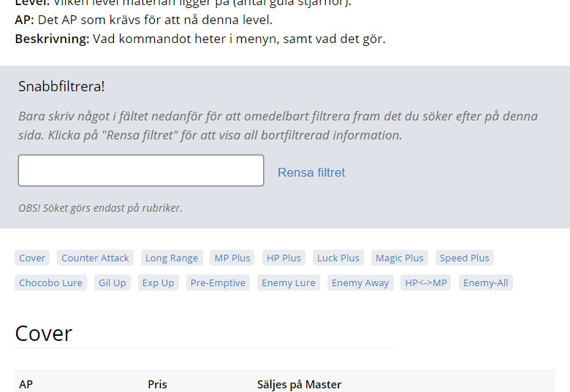The width and height of the screenshot is (570, 392).
Task: Open the Long Range tag link
Action: point(172,258)
